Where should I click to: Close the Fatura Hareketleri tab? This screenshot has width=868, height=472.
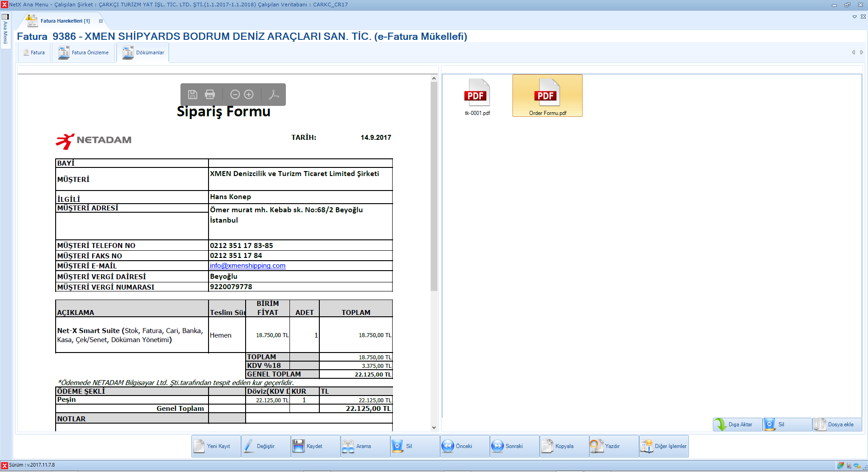tap(101, 21)
